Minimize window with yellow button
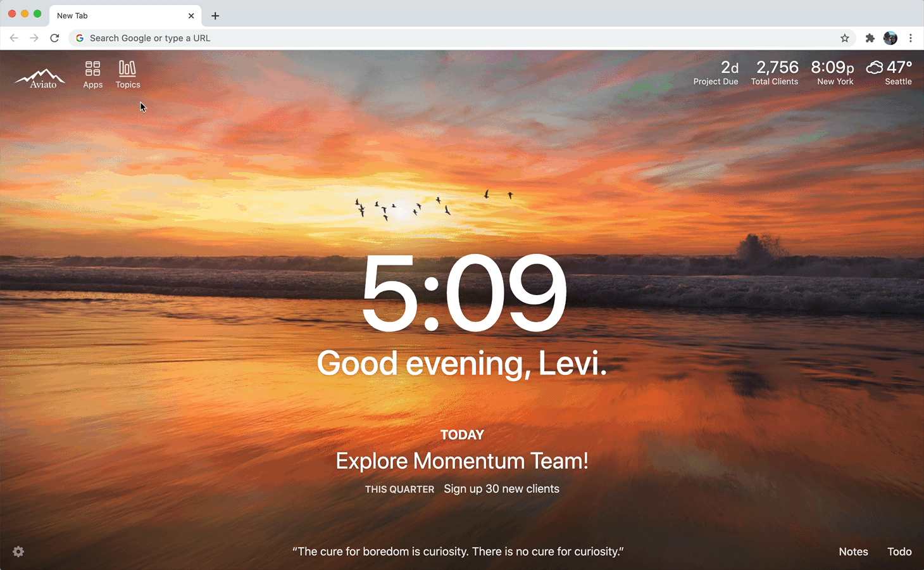924x570 pixels. coord(25,14)
